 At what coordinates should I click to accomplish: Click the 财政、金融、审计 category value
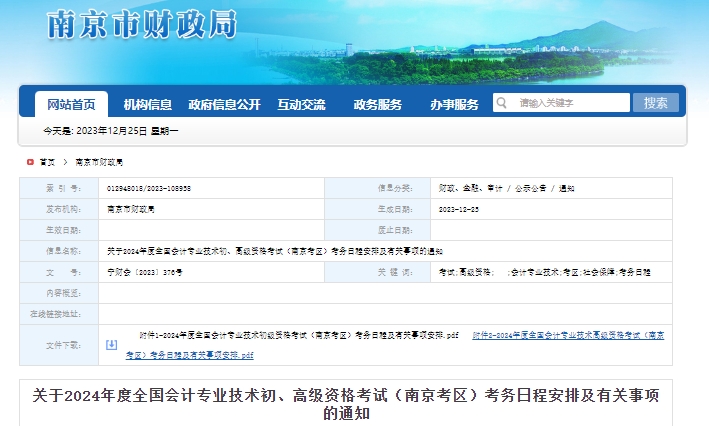pos(471,188)
